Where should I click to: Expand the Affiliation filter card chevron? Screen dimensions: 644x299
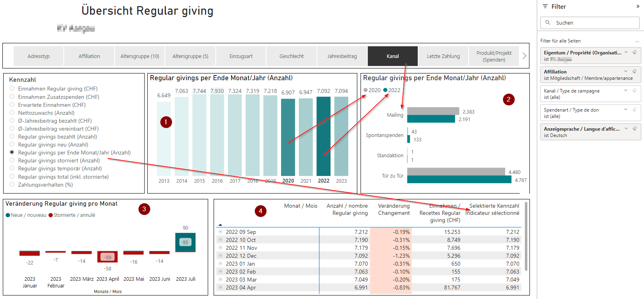(x=626, y=71)
